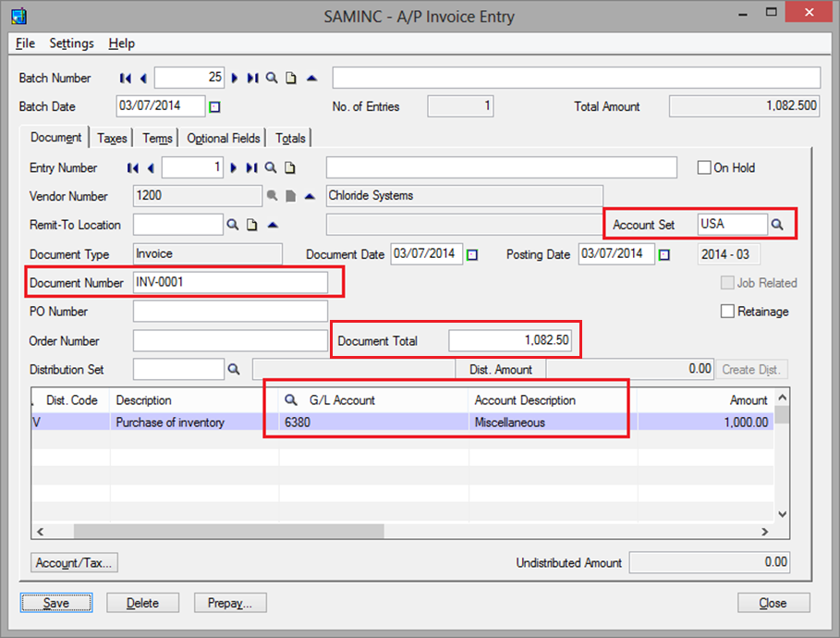The height and width of the screenshot is (638, 840).
Task: Open the File menu
Action: coord(25,43)
